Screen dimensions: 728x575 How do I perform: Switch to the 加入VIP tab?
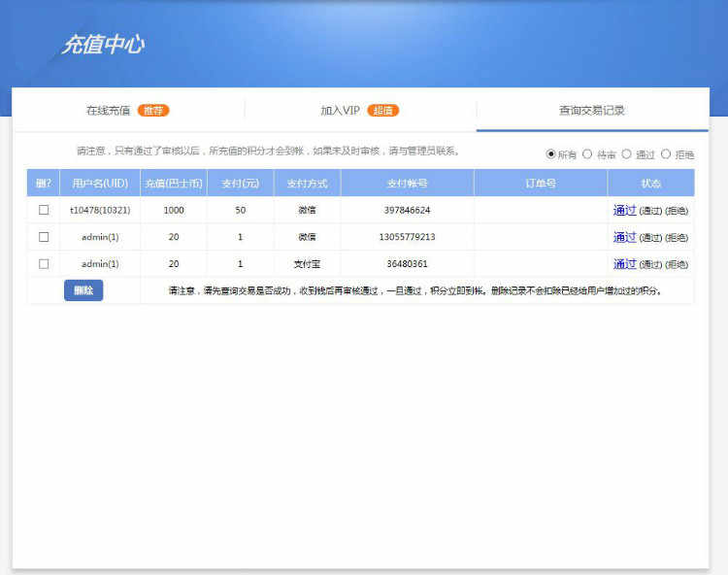(x=340, y=111)
